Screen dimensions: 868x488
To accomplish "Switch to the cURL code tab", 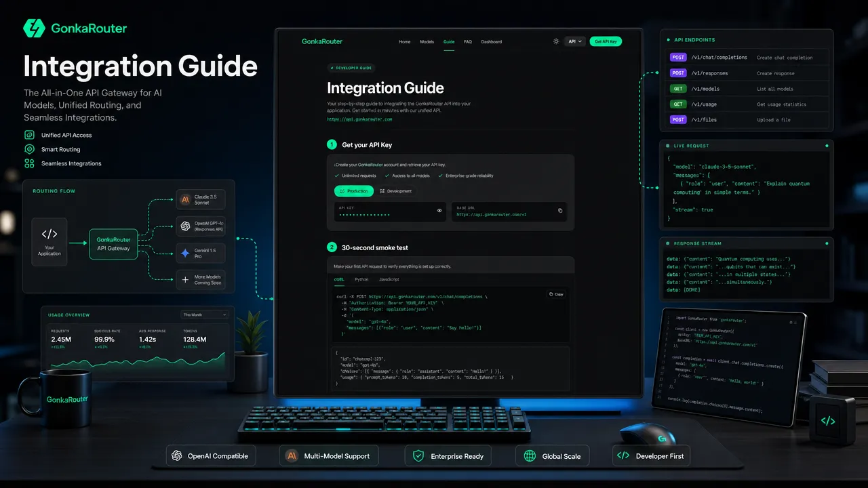I will click(x=340, y=279).
